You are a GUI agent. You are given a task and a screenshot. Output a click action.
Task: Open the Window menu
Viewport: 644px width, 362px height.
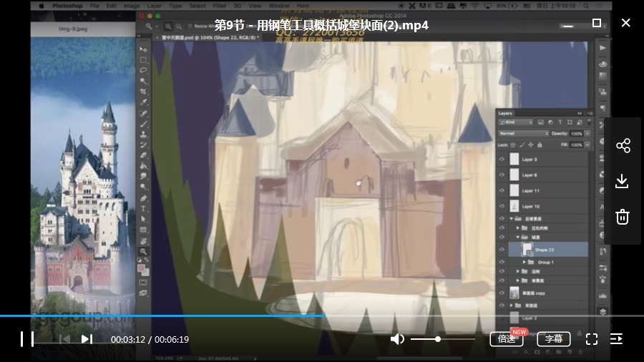pyautogui.click(x=279, y=6)
